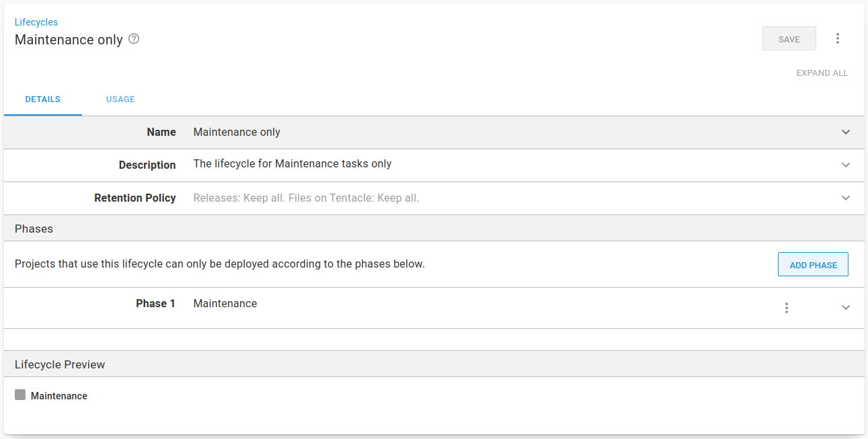Image resolution: width=868 pixels, height=439 pixels.
Task: Click the gray Maintenance square in Lifecycle Preview
Action: point(20,395)
